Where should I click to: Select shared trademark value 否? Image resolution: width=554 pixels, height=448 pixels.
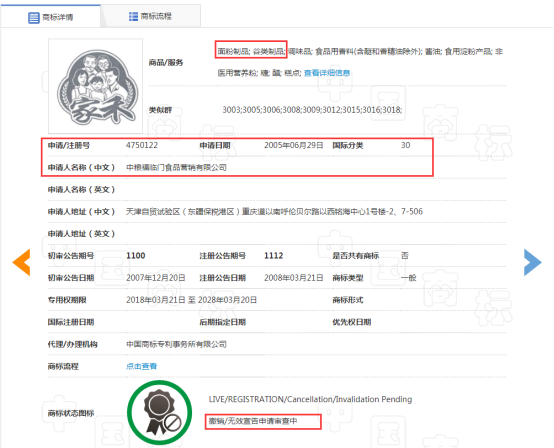405,255
